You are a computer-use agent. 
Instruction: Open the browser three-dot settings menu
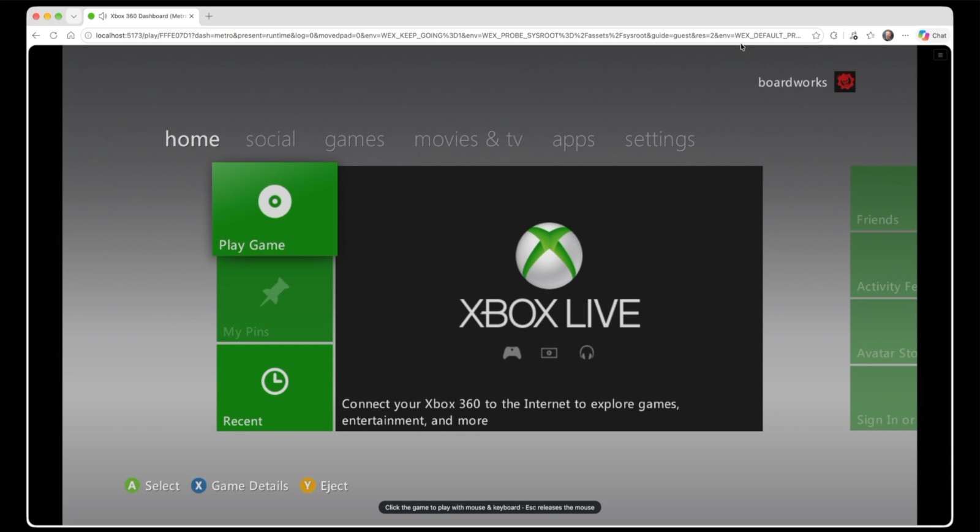tap(905, 36)
